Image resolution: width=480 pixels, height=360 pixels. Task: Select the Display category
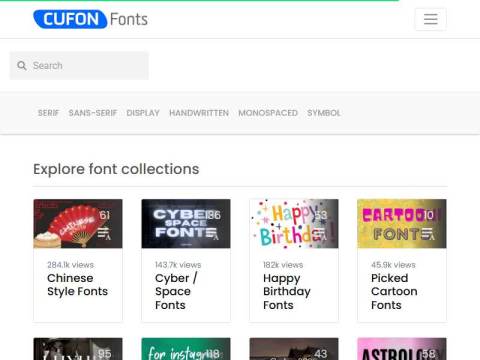tap(143, 113)
